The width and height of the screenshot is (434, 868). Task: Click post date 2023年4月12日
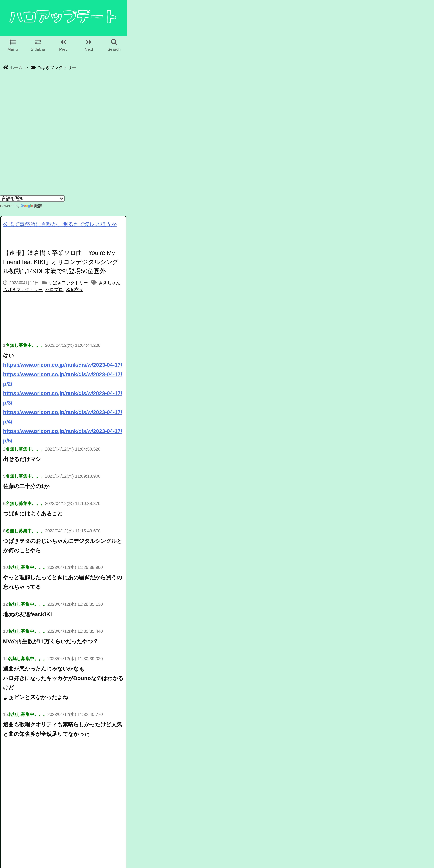[24, 283]
